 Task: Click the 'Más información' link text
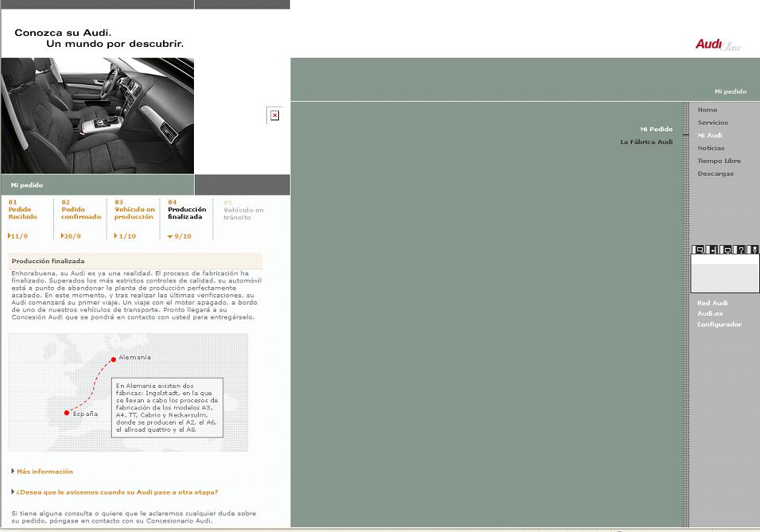coord(45,472)
